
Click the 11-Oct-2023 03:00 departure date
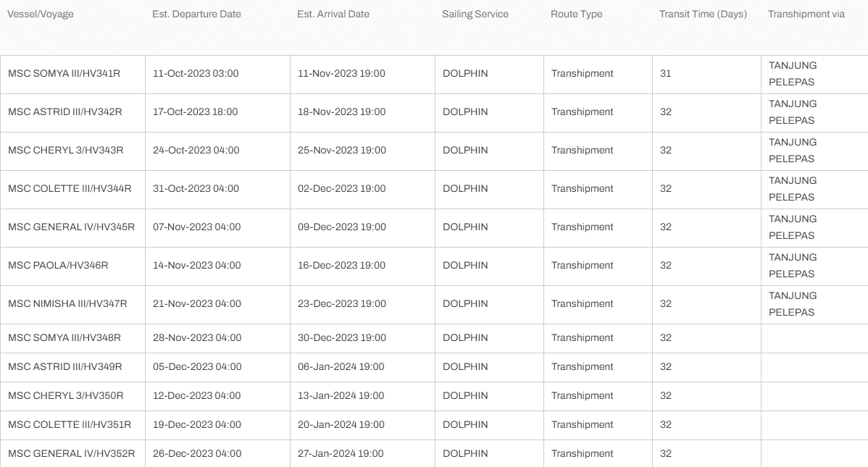coord(196,74)
